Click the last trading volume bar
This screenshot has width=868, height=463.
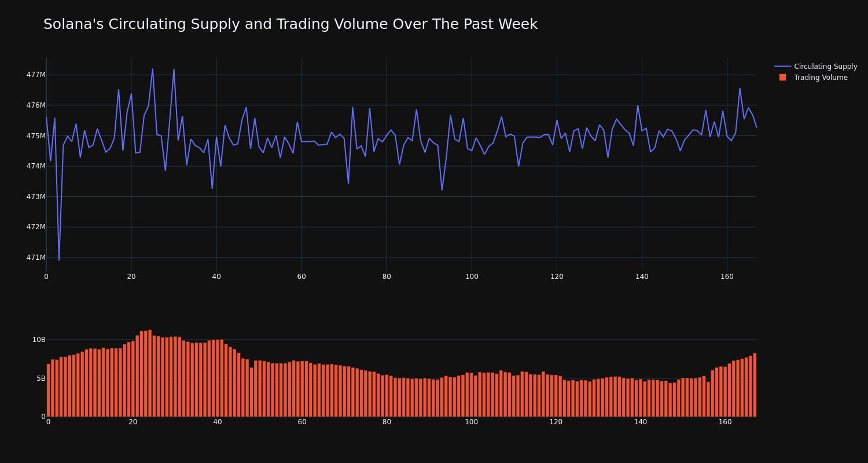755,385
